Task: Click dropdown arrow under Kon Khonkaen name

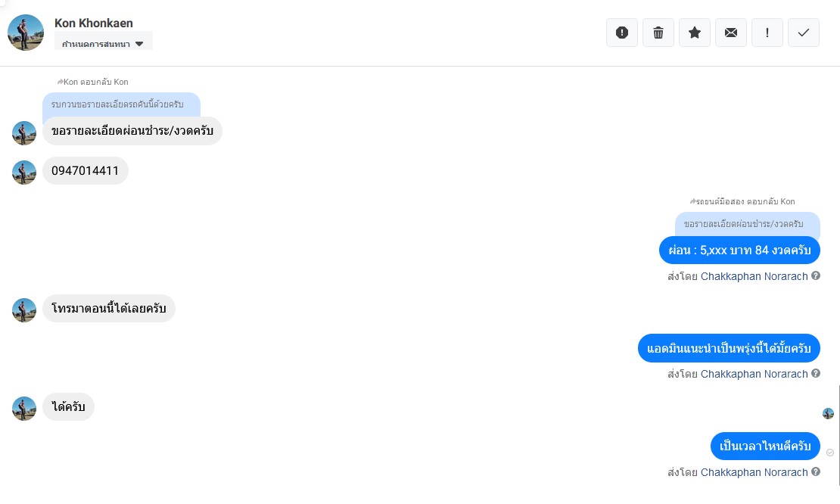Action: tap(139, 44)
